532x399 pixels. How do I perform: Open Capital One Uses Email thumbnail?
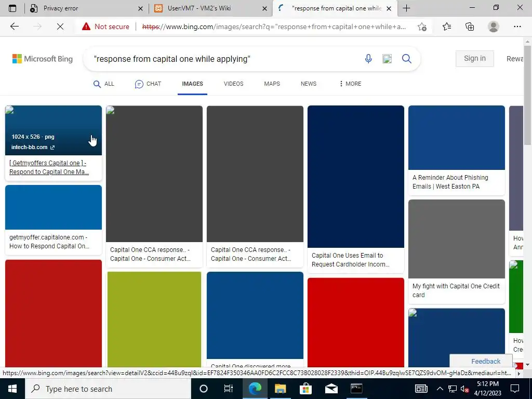click(355, 177)
